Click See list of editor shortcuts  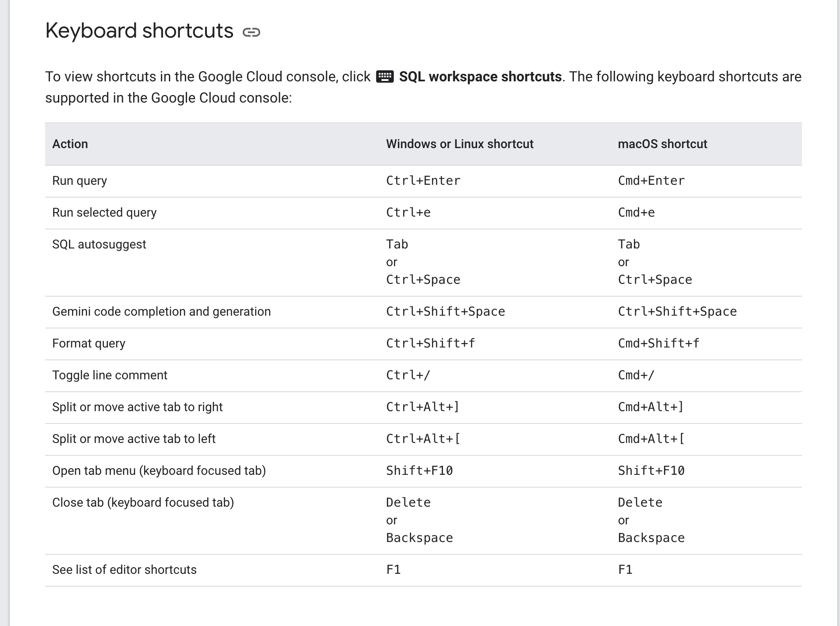[x=124, y=570]
